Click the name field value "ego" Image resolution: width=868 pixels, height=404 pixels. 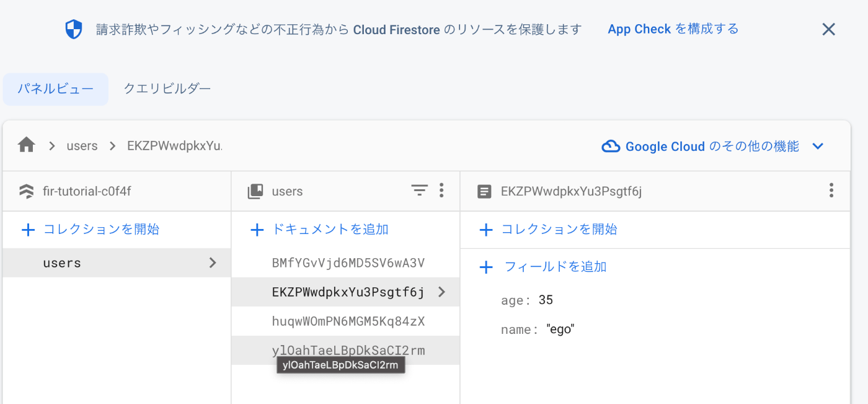coord(560,330)
